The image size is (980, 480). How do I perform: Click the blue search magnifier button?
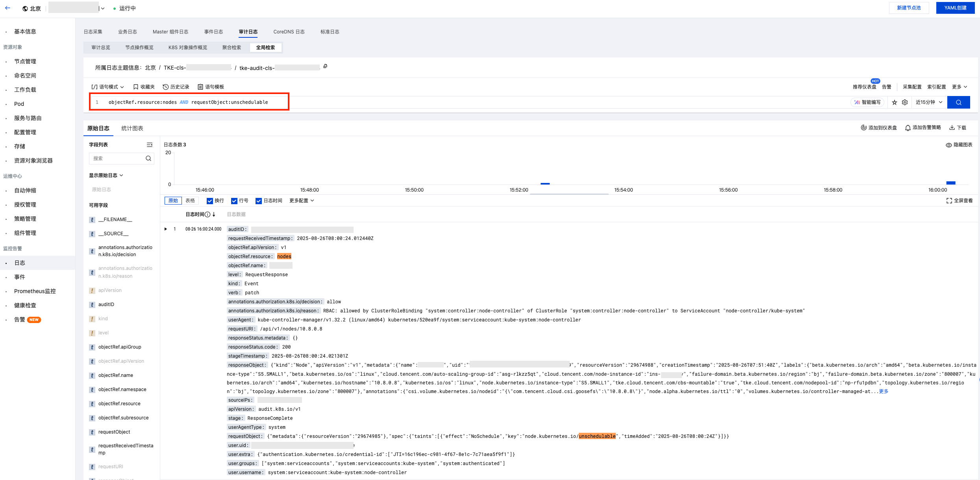[x=958, y=102]
